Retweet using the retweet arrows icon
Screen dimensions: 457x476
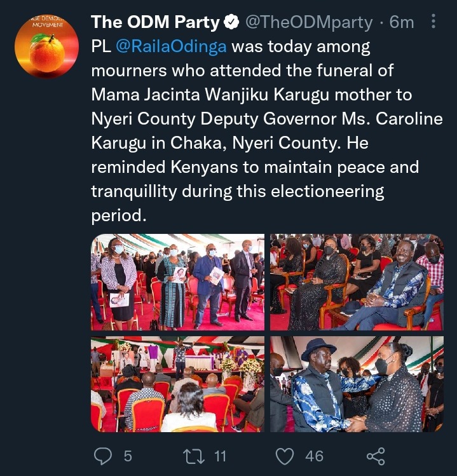tap(194, 456)
